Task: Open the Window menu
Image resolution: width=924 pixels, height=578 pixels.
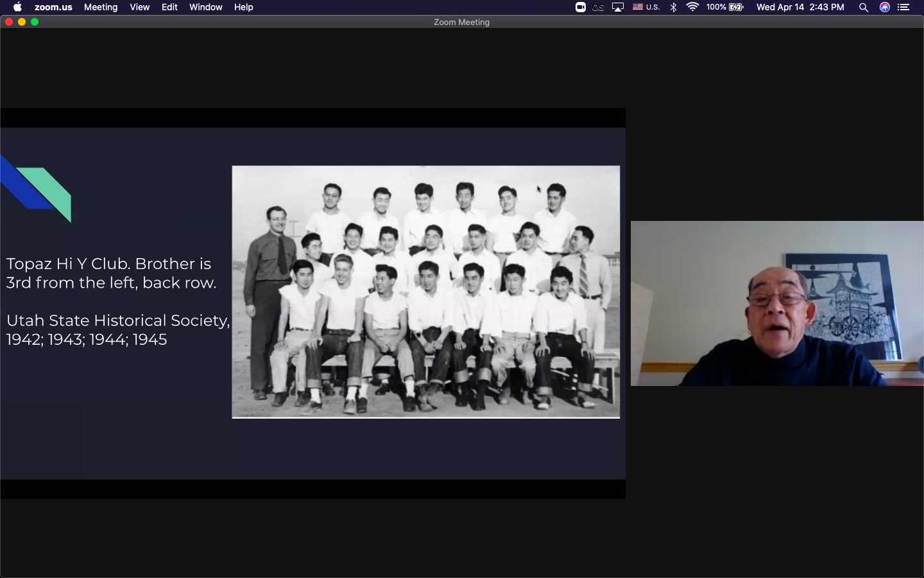Action: [205, 7]
